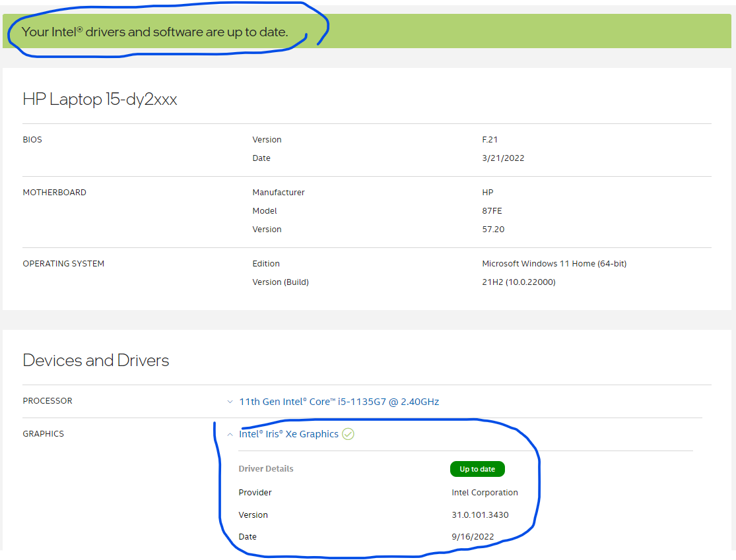Click the green checkmark beside Intel Iris Xe Graphics
Image resolution: width=736 pixels, height=560 pixels.
coord(349,434)
